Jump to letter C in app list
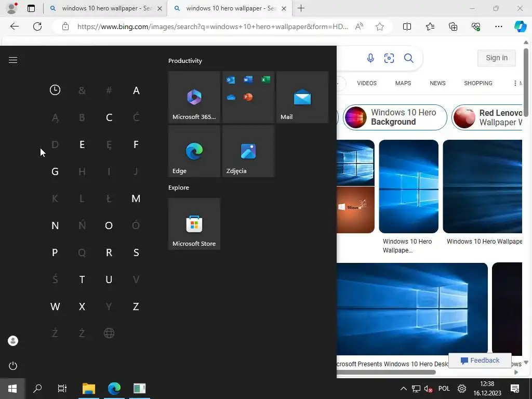 click(109, 117)
